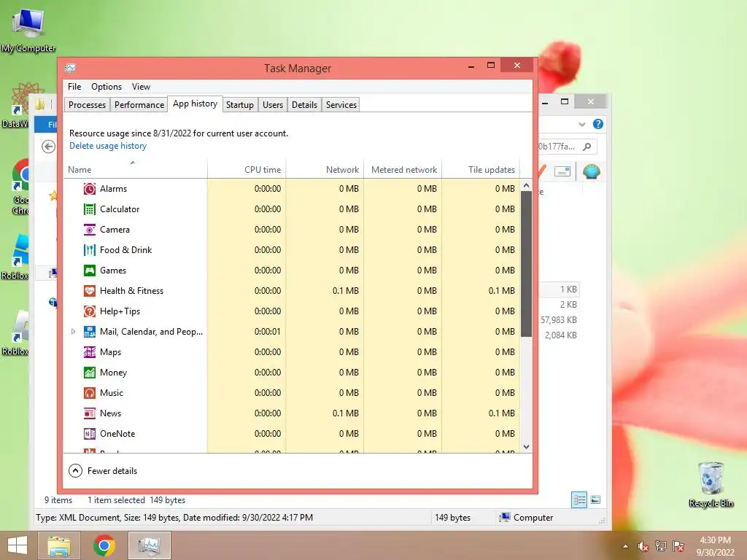Viewport: 747px width, 560px height.
Task: Open the Recycle Bin desktop icon
Action: (x=711, y=484)
